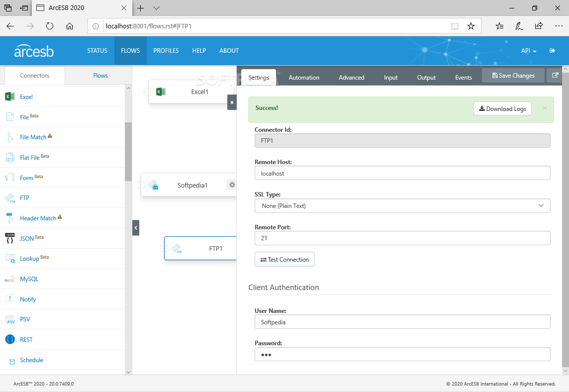Refresh the browser page
569x392 pixels.
click(x=50, y=26)
